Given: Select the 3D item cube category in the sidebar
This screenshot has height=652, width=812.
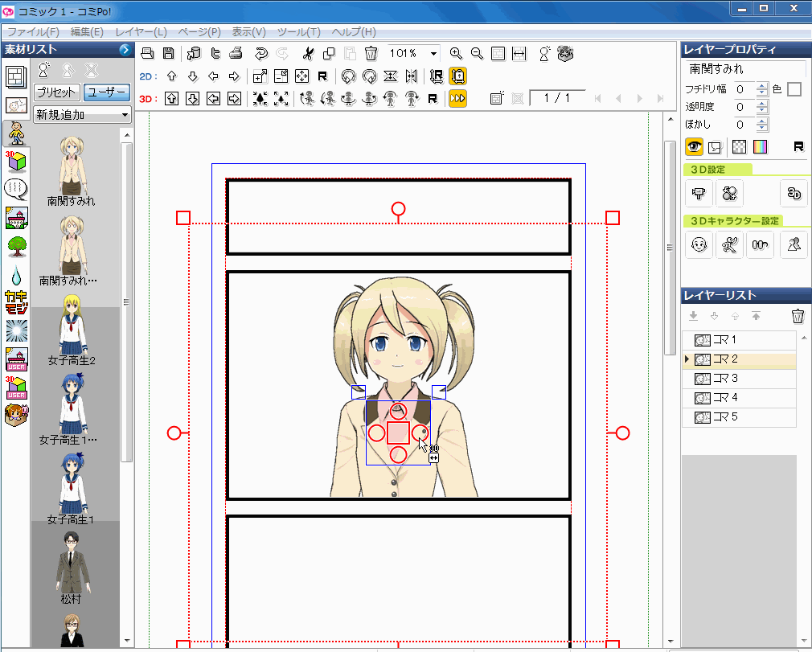Looking at the screenshot, I should (16, 162).
